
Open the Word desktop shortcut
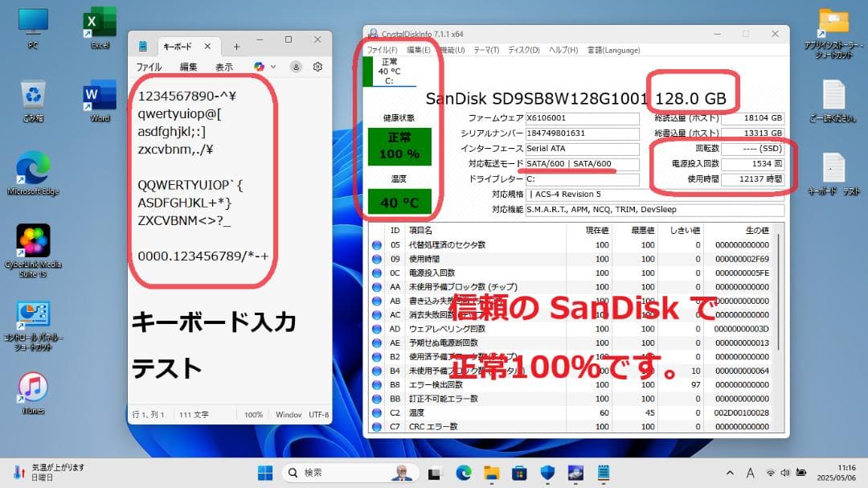click(100, 100)
